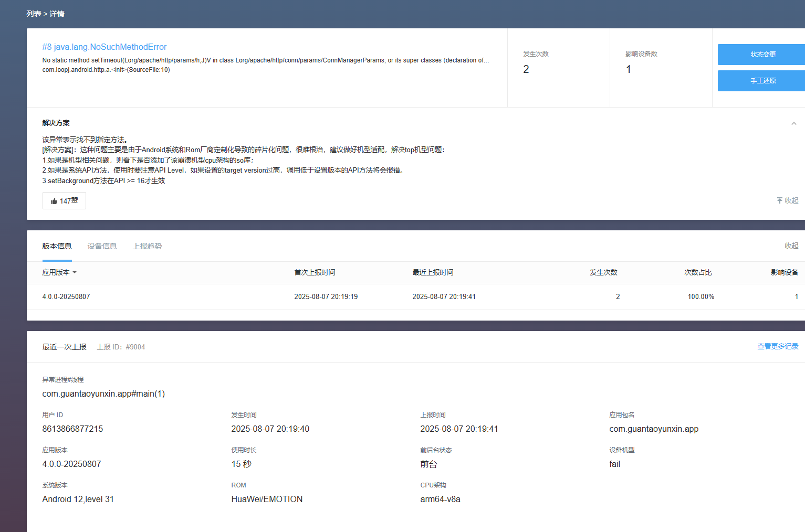Click the 100.00% cell
805x532 pixels.
[x=701, y=297]
